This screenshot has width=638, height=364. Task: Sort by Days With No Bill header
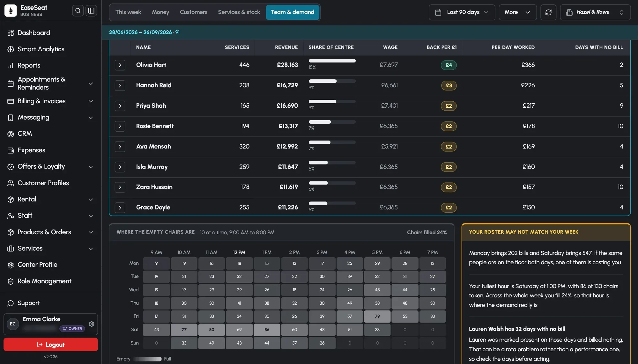(599, 47)
